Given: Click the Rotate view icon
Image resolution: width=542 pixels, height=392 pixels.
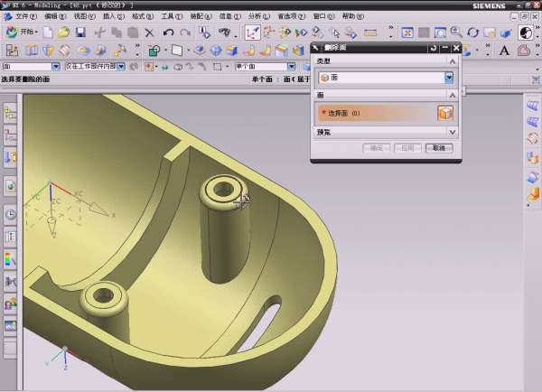Looking at the screenshot, I should pos(472,33).
